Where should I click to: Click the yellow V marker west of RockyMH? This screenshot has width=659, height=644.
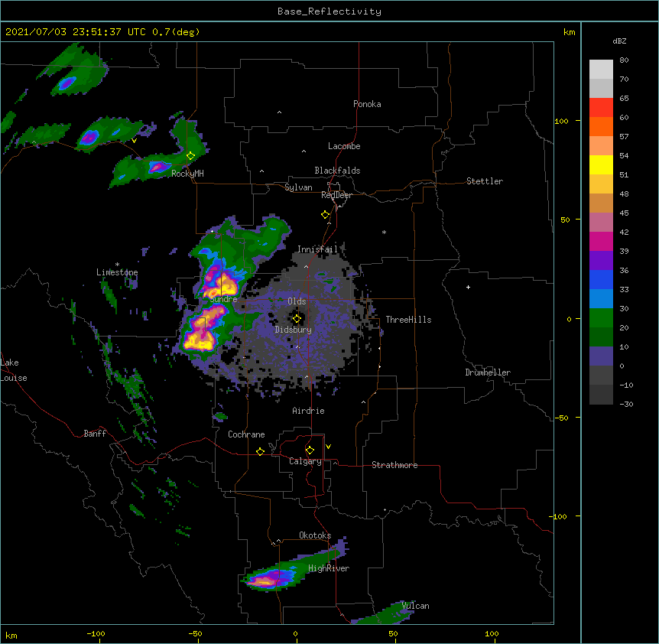(134, 141)
